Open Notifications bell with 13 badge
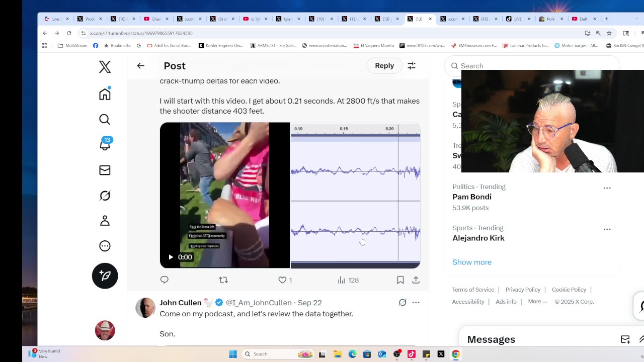This screenshot has height=362, width=644. [x=105, y=144]
